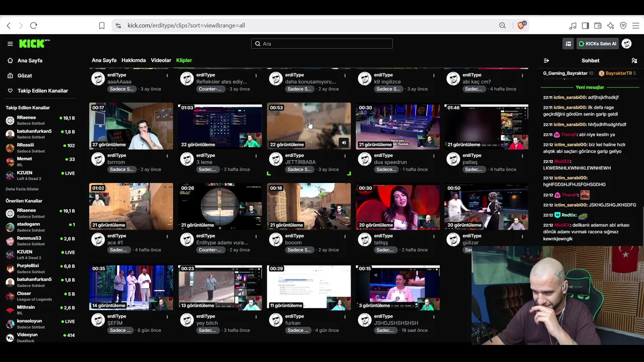Open the Brave Shields lion icon

click(x=521, y=25)
